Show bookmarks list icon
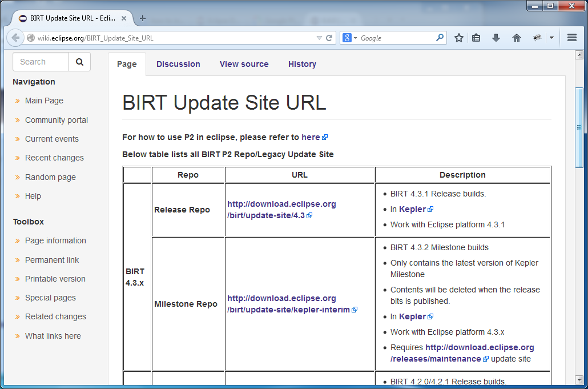Image resolution: width=588 pixels, height=389 pixels. pos(476,38)
